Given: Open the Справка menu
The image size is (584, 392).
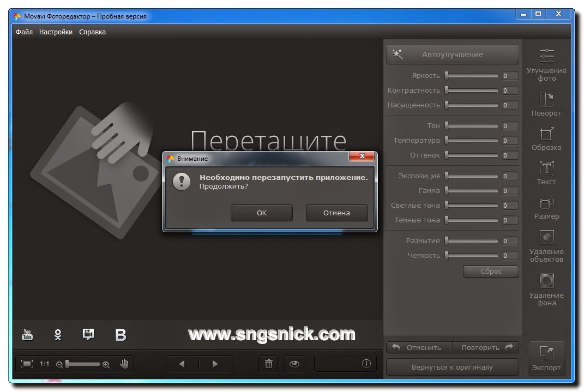Looking at the screenshot, I should coord(92,32).
